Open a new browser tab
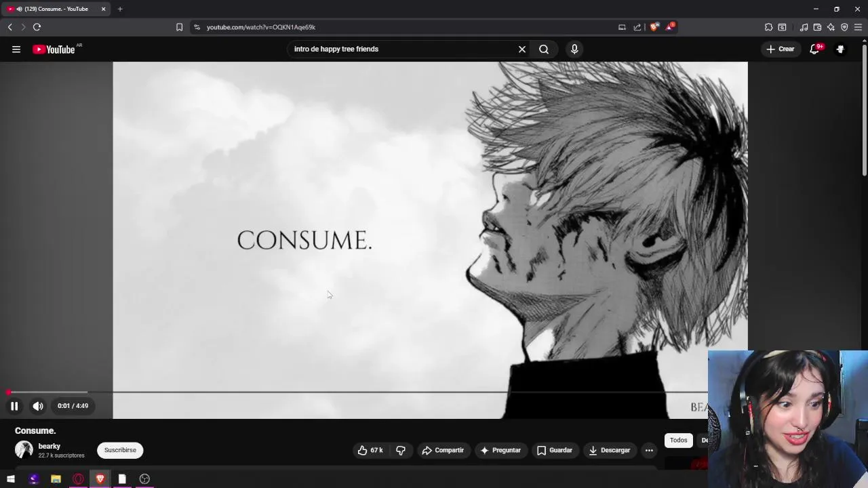Viewport: 868px width, 488px height. pos(120,9)
